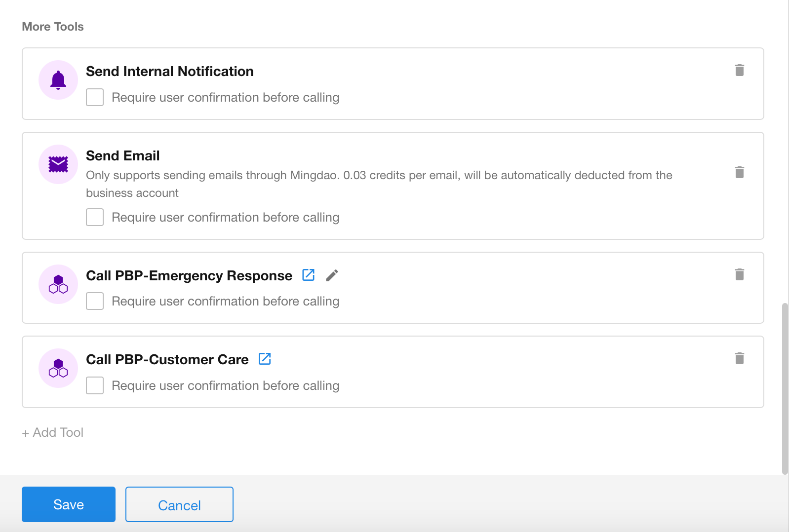Click the bell notification icon

point(58,80)
